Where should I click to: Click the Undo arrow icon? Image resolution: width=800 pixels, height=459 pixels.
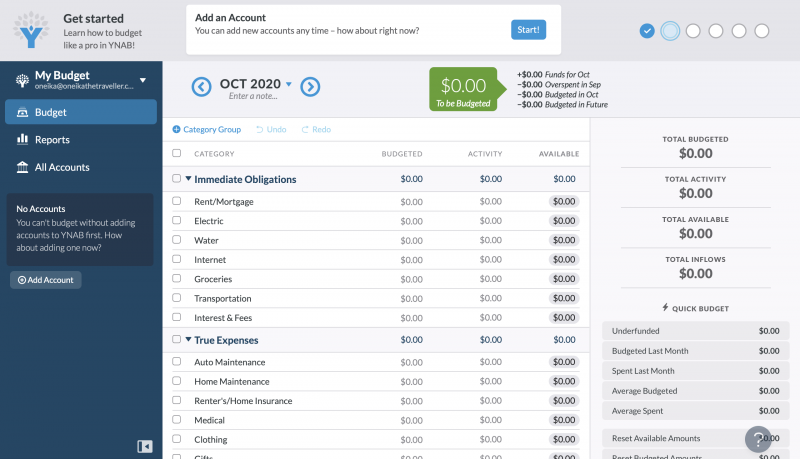260,130
